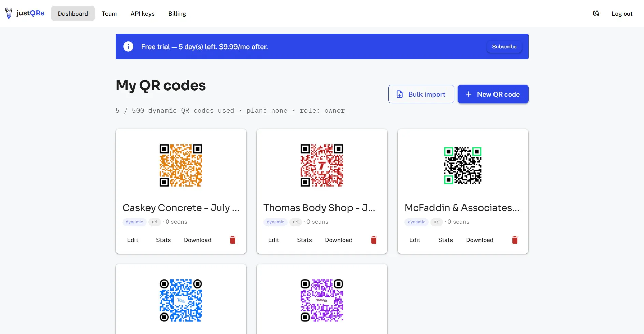Click the green-cornered McFaddin QR thumbnail
Screen dimensions: 644x334
(x=463, y=165)
